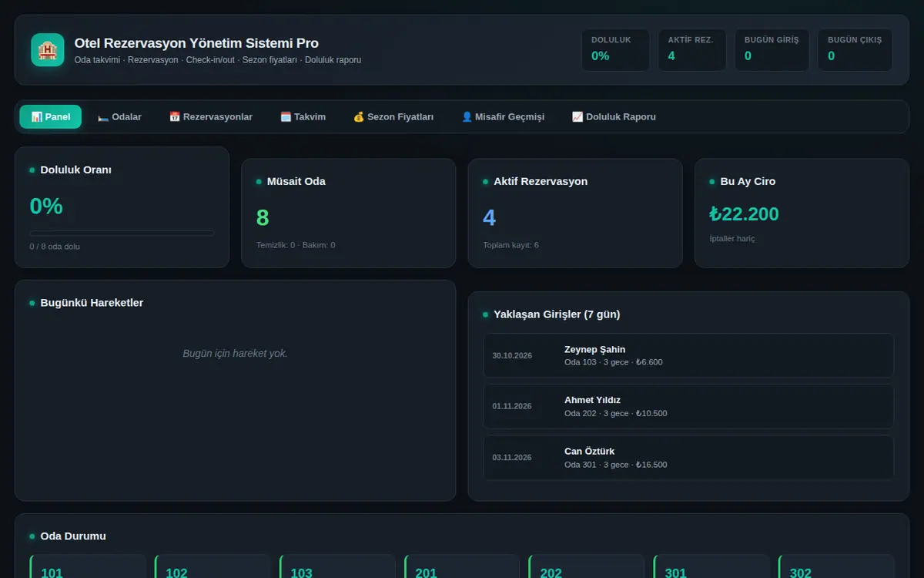Click the Bu Ay Ciro amount ₺22.200

click(744, 214)
